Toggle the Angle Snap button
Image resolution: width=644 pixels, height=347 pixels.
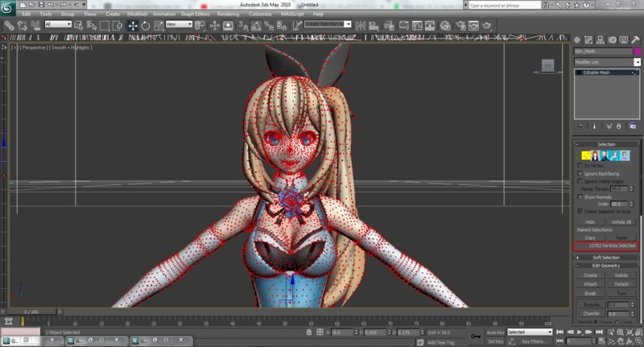pyautogui.click(x=256, y=27)
